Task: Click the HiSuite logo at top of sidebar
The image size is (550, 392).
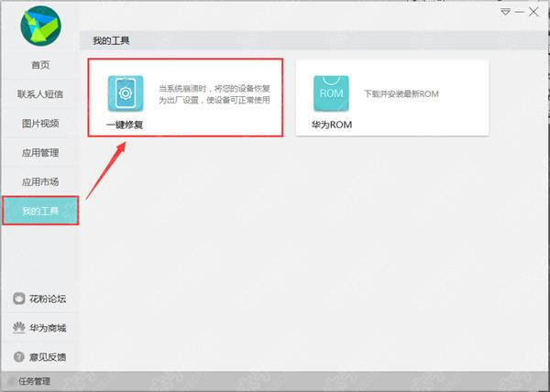Action: 39,26
